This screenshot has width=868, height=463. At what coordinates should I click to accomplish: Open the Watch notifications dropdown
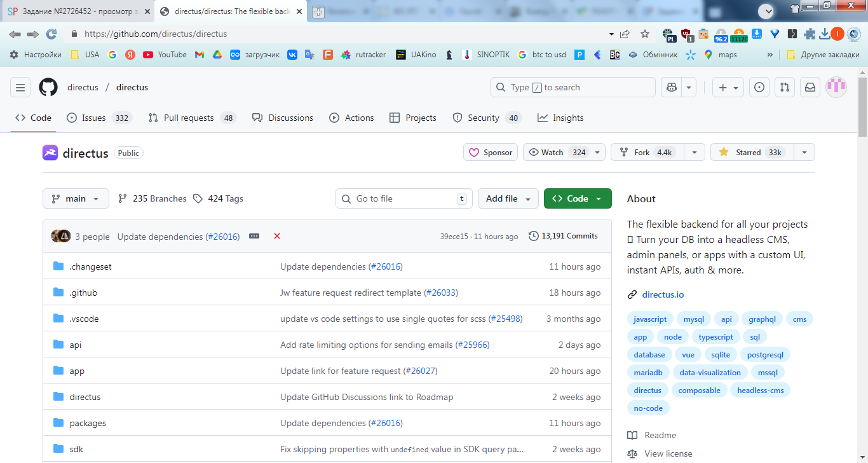(564, 153)
